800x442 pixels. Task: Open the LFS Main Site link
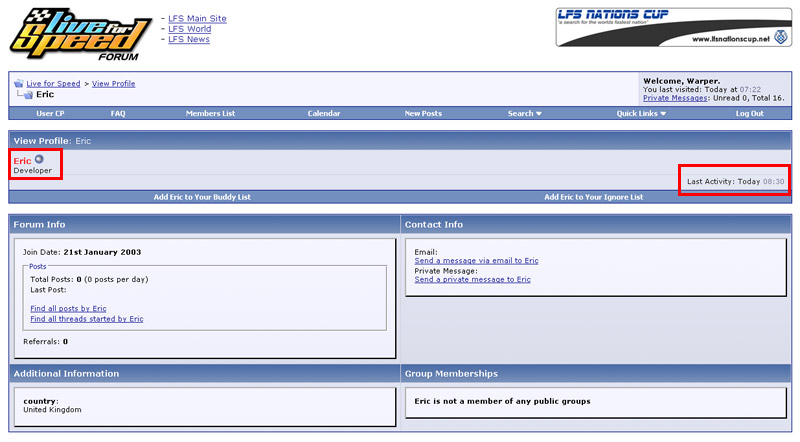coord(197,18)
